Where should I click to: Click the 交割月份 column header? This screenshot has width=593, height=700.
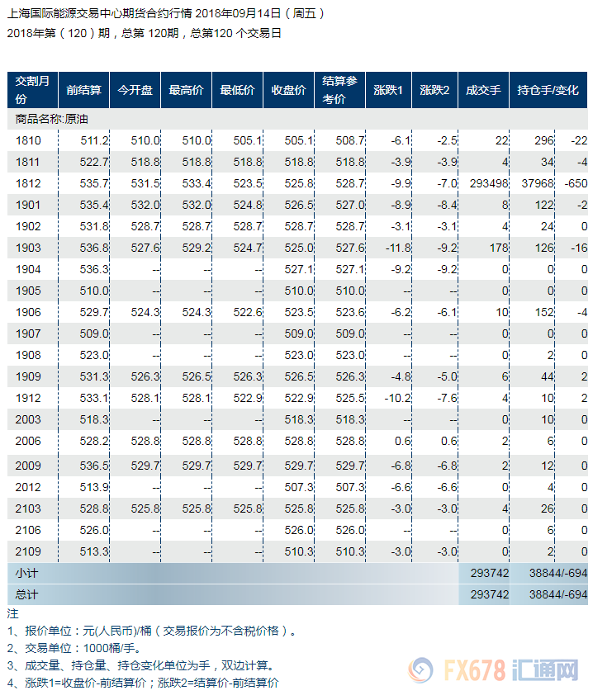coord(32,90)
